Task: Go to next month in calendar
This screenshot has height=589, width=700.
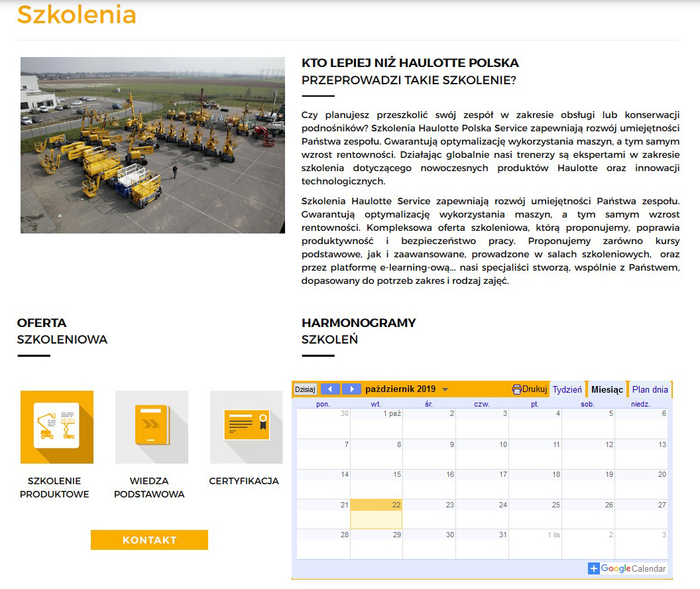Action: pyautogui.click(x=351, y=389)
